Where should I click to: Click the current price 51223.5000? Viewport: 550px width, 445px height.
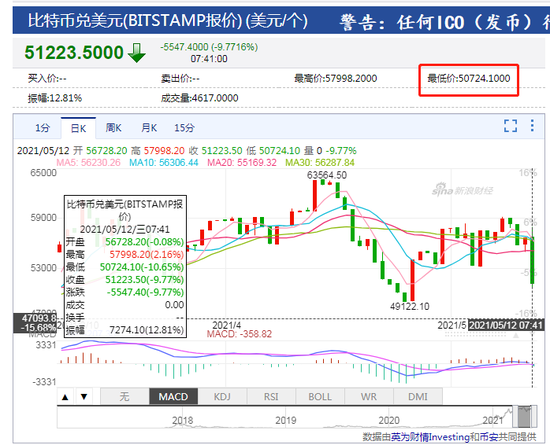pos(74,53)
